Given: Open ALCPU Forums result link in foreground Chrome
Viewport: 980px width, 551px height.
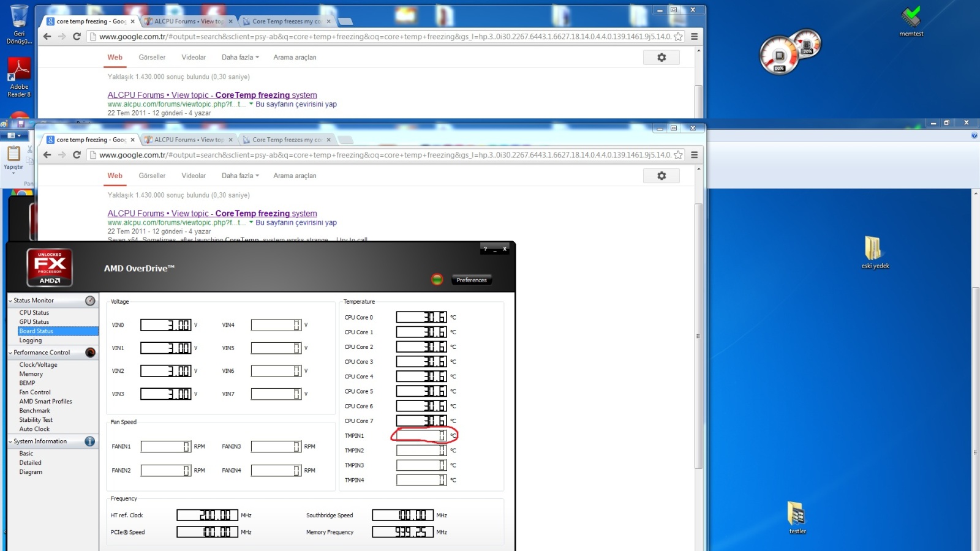Looking at the screenshot, I should (x=212, y=213).
